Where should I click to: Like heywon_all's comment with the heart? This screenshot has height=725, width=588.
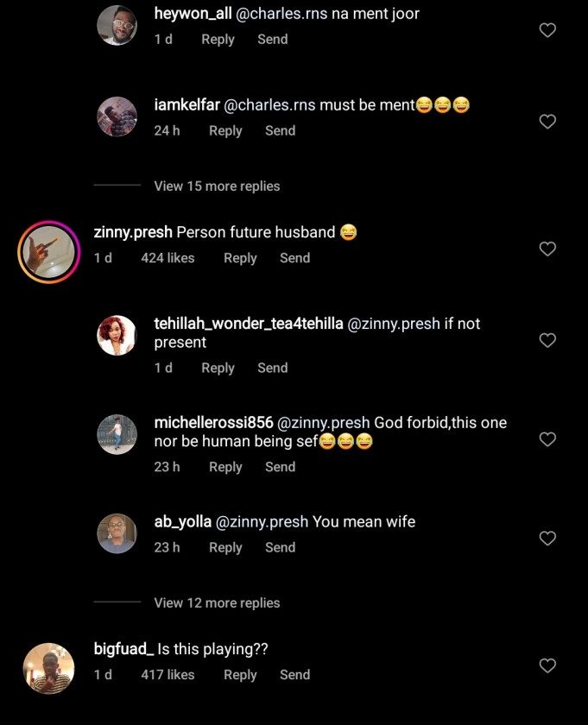pos(547,30)
